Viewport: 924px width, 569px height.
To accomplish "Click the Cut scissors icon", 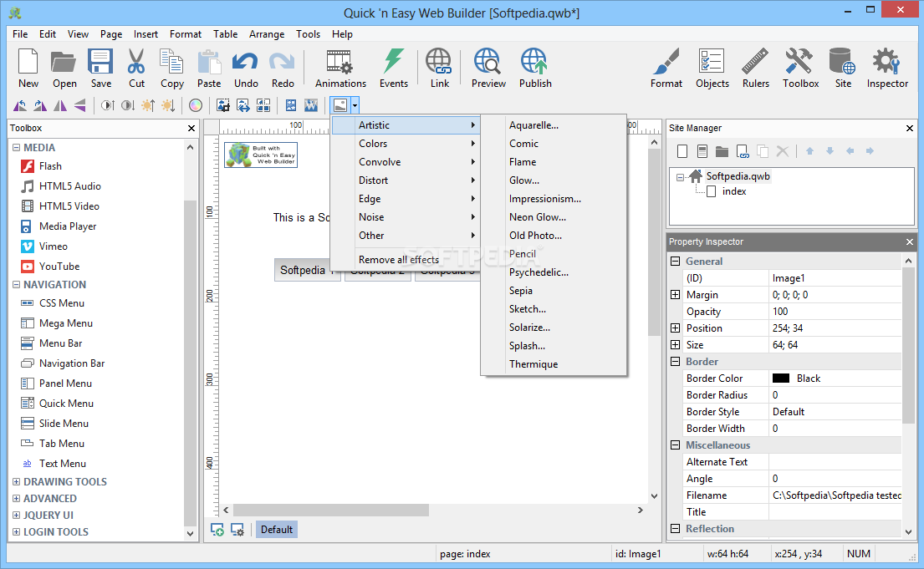I will [x=136, y=68].
